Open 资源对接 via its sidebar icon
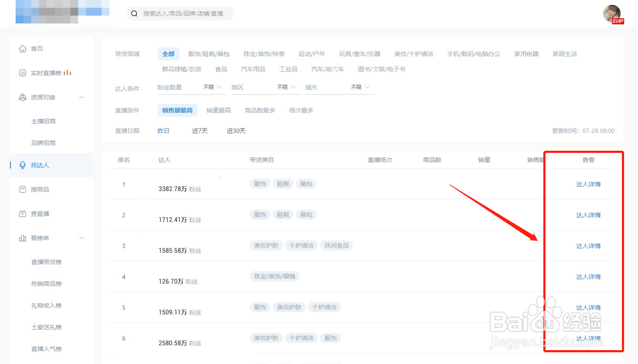Screen dimensions: 638x364 [22, 97]
